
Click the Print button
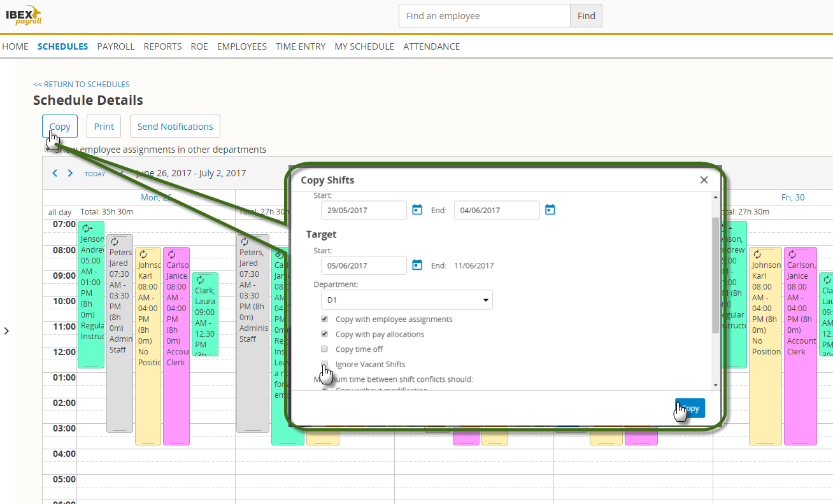[x=104, y=126]
